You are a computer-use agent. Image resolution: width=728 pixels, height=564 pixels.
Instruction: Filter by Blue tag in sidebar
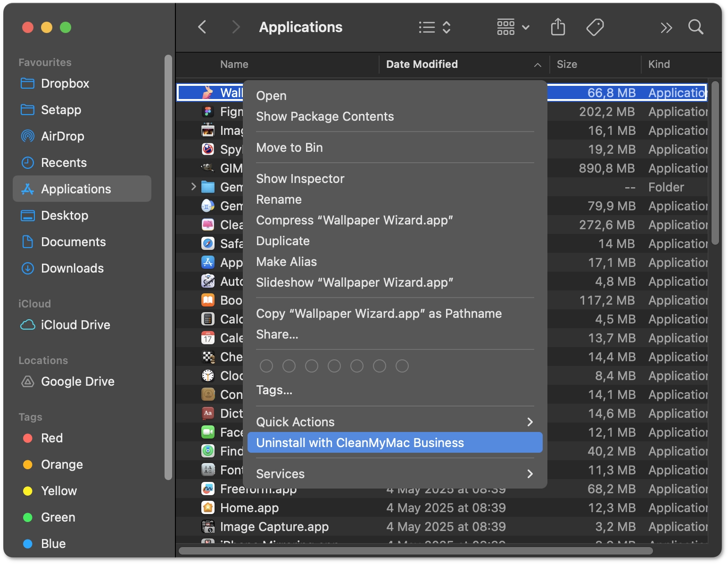[x=82, y=544]
